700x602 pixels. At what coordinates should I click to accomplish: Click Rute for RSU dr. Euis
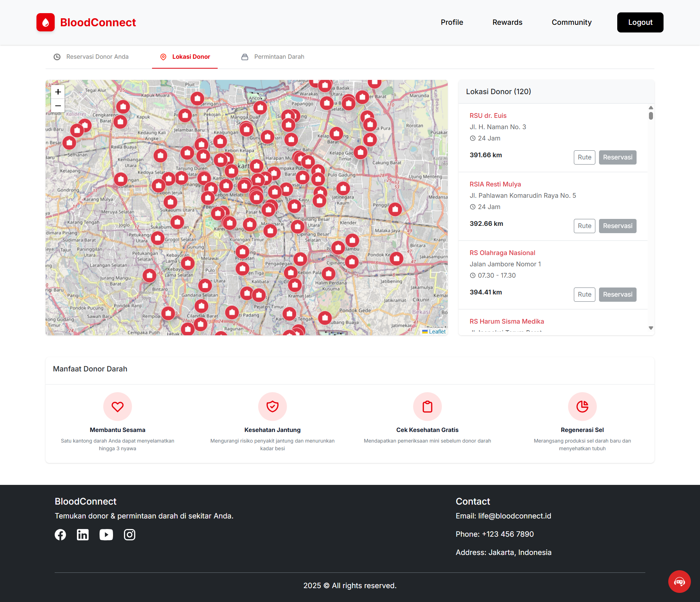coord(584,157)
